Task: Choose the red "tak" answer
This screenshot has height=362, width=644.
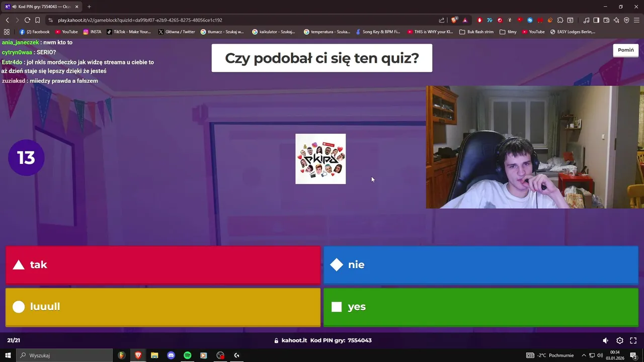Action: click(x=163, y=265)
